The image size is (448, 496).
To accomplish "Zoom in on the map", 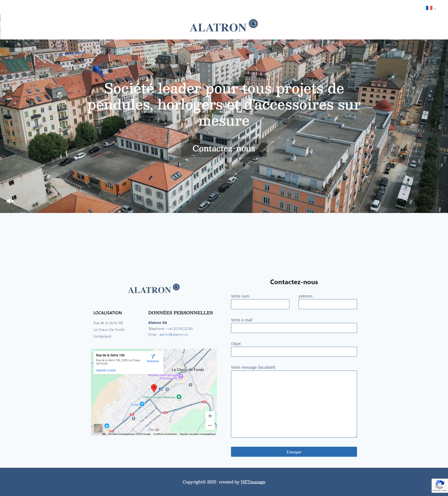I will click(x=210, y=416).
